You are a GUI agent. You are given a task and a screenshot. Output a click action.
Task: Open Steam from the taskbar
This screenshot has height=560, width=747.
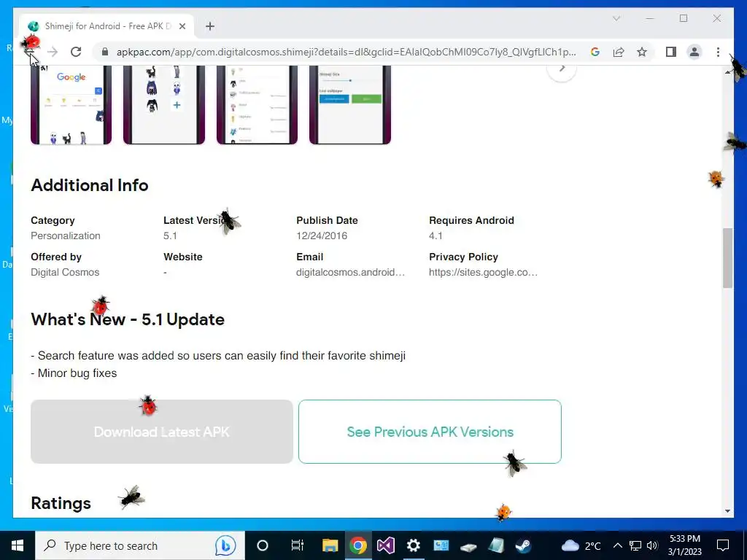[524, 545]
